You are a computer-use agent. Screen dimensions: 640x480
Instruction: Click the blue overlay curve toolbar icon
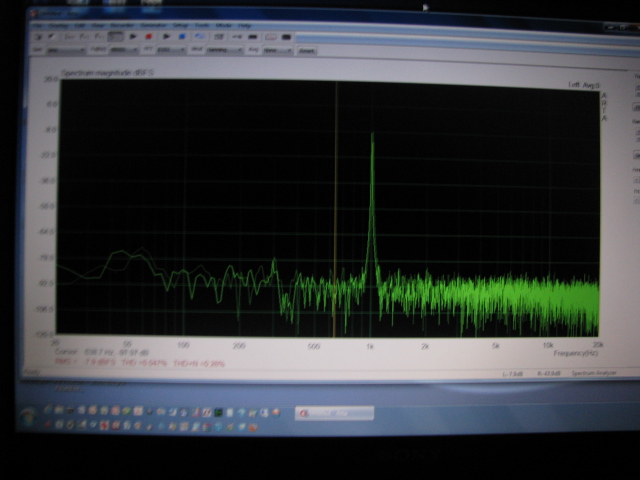point(200,36)
